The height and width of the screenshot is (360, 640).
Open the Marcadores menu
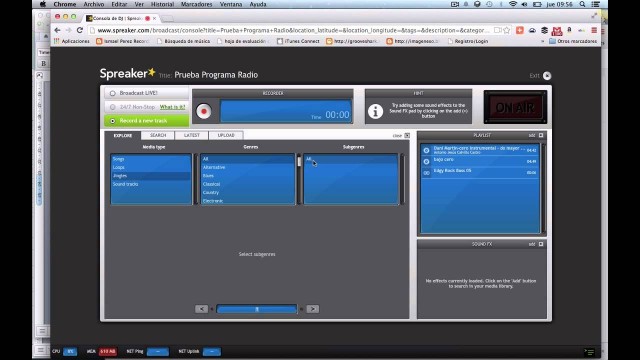pyautogui.click(x=196, y=4)
